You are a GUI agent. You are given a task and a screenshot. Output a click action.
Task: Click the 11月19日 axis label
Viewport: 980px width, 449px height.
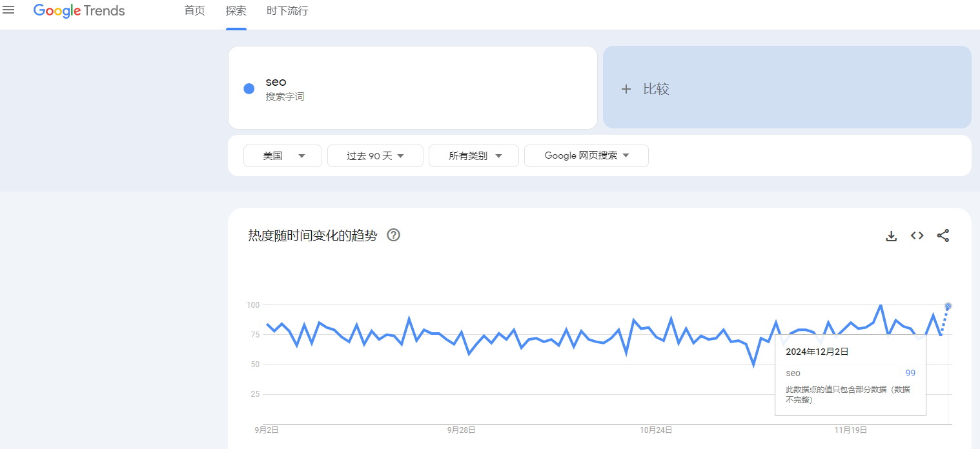(x=851, y=430)
